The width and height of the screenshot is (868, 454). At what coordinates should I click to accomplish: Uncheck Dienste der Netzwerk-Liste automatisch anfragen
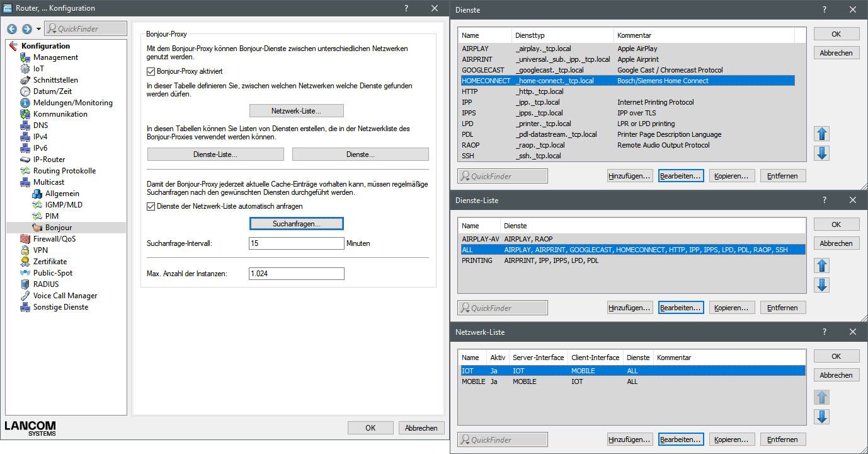150,206
